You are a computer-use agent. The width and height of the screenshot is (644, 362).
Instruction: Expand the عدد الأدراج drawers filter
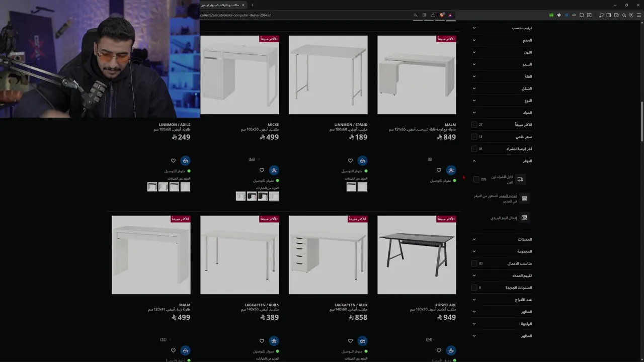[502, 300]
